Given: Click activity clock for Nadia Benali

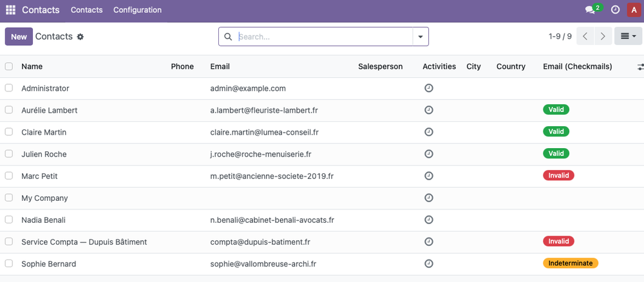Looking at the screenshot, I should tap(429, 220).
